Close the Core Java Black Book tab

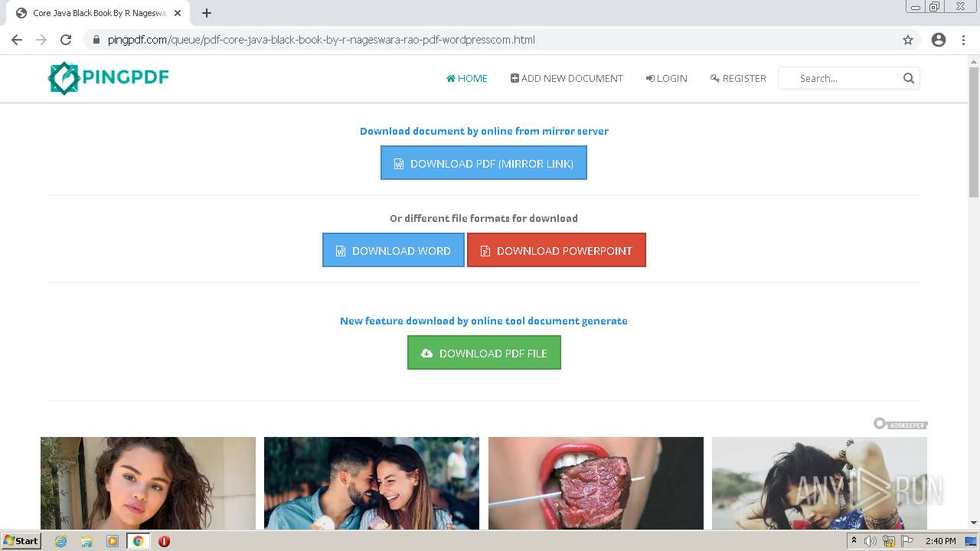pos(178,13)
